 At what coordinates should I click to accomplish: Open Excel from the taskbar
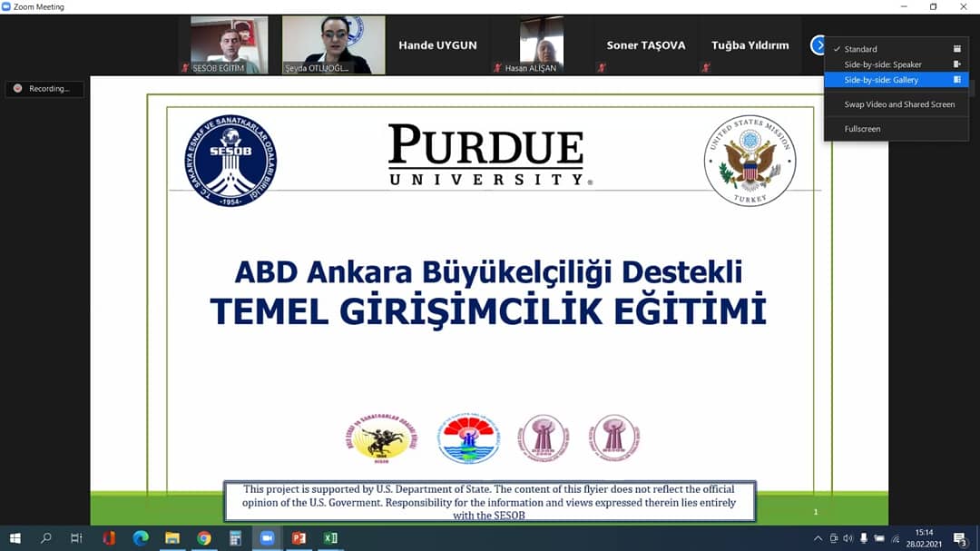pos(330,538)
